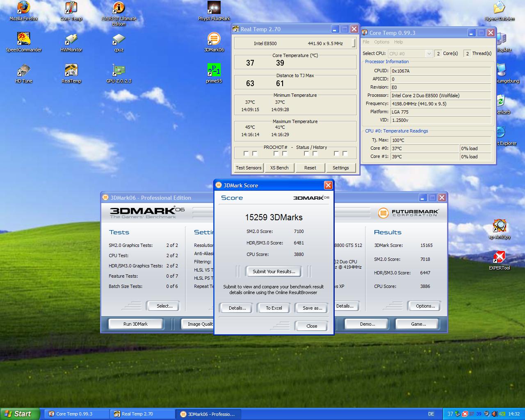Toggle the seventh PROCHOT# history checkbox
The width and height of the screenshot is (525, 420).
[336, 153]
